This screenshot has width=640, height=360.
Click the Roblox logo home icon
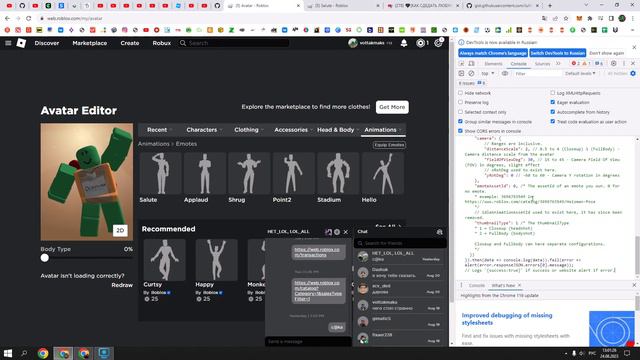point(21,43)
